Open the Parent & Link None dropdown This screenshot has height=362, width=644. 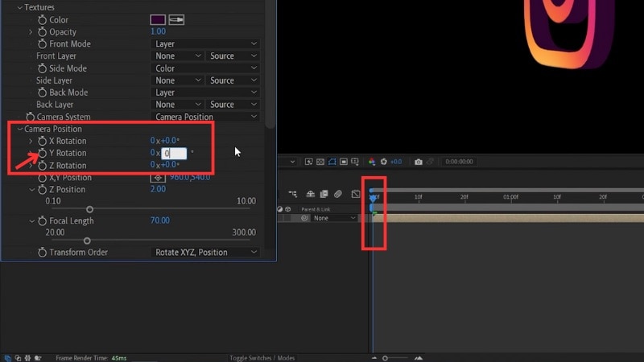(334, 218)
